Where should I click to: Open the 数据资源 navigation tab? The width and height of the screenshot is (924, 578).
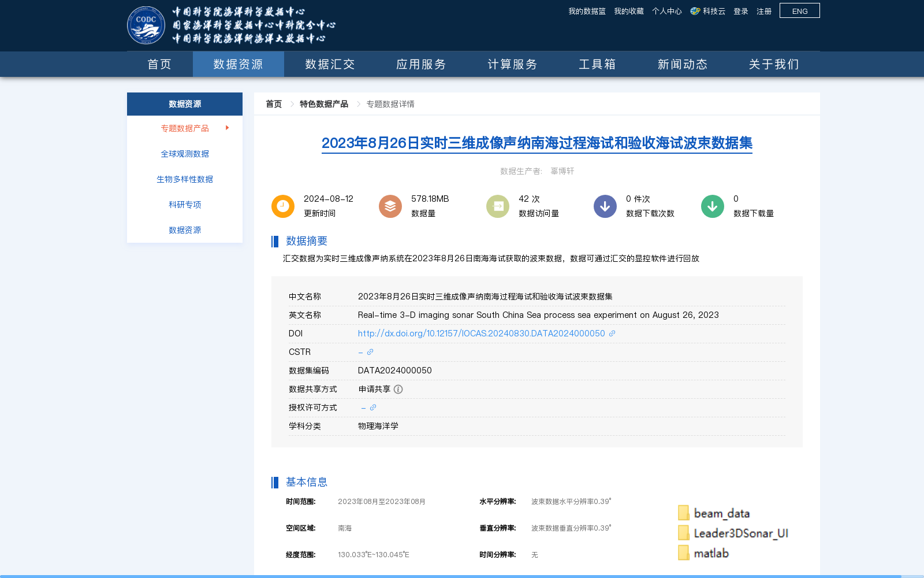(x=239, y=64)
